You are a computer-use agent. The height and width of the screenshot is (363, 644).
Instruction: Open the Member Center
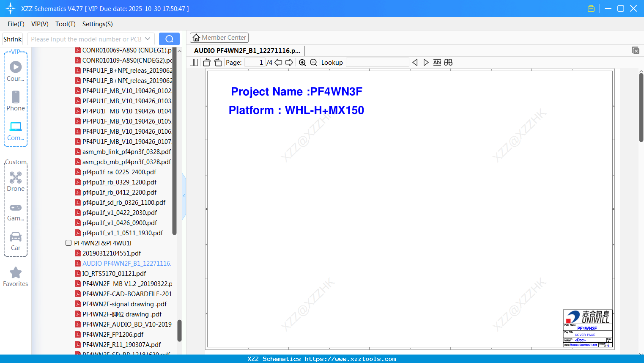219,38
